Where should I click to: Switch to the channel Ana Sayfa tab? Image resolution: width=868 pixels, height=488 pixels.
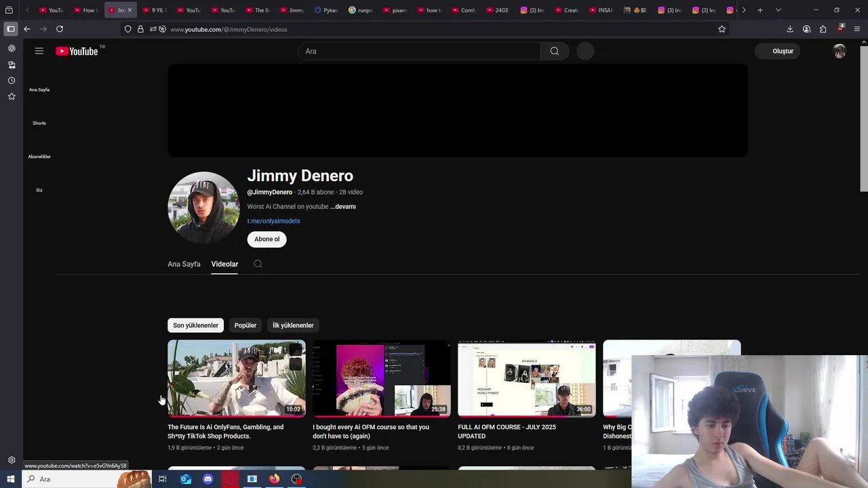click(184, 264)
